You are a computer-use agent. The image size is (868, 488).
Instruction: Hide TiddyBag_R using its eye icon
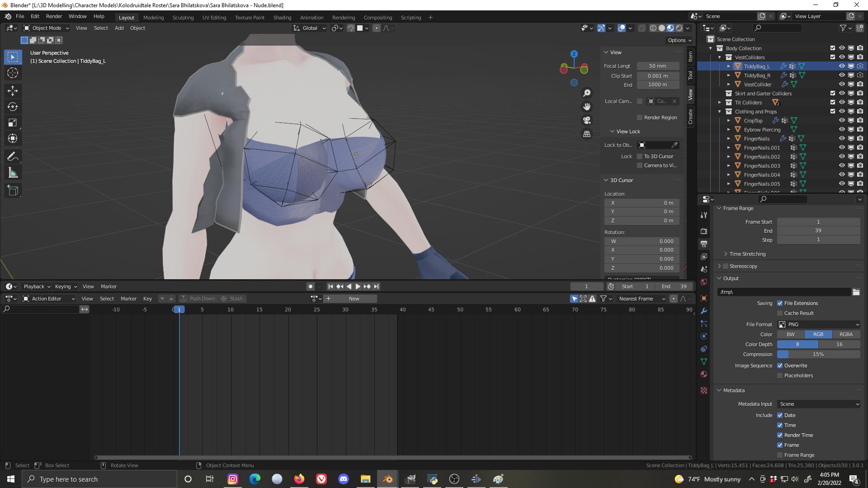pyautogui.click(x=842, y=75)
